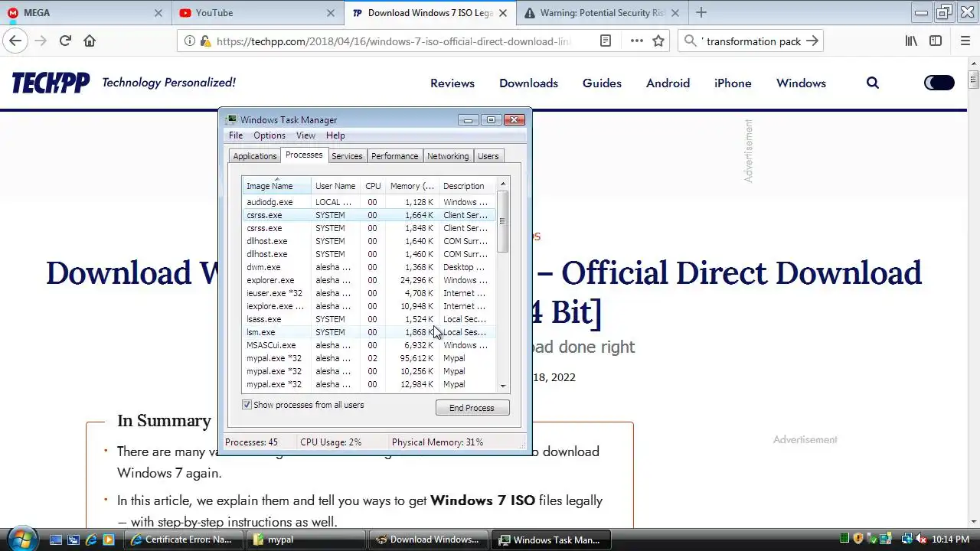980x551 pixels.
Task: Open TechPP Guides nav link
Action: tap(602, 83)
